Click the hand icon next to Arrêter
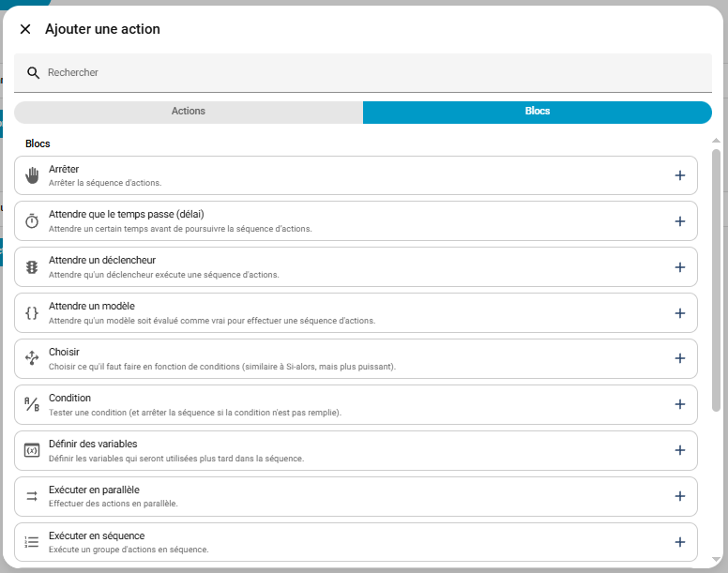This screenshot has height=573, width=728. 32,175
